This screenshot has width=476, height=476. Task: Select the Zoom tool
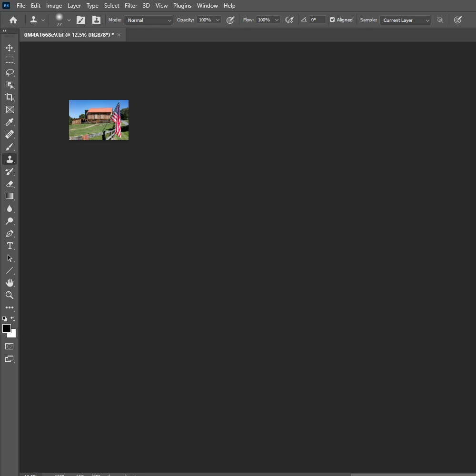click(x=10, y=295)
